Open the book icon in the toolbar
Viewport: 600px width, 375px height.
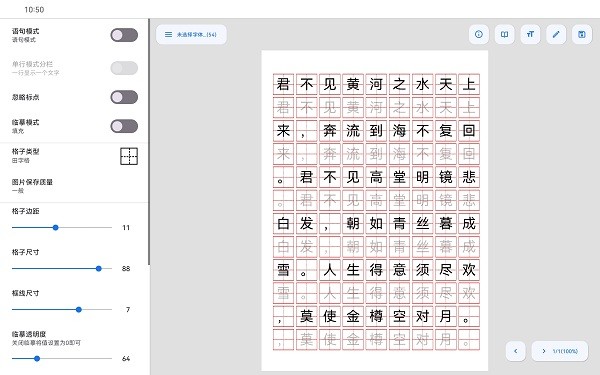(504, 34)
